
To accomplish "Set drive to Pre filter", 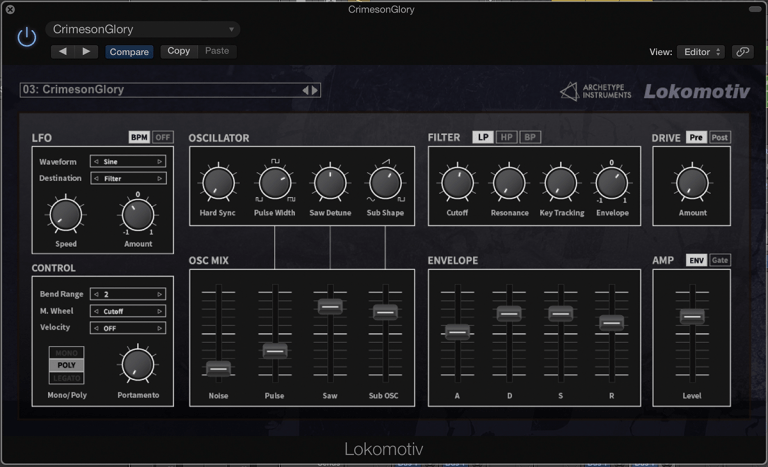I will [x=696, y=138].
